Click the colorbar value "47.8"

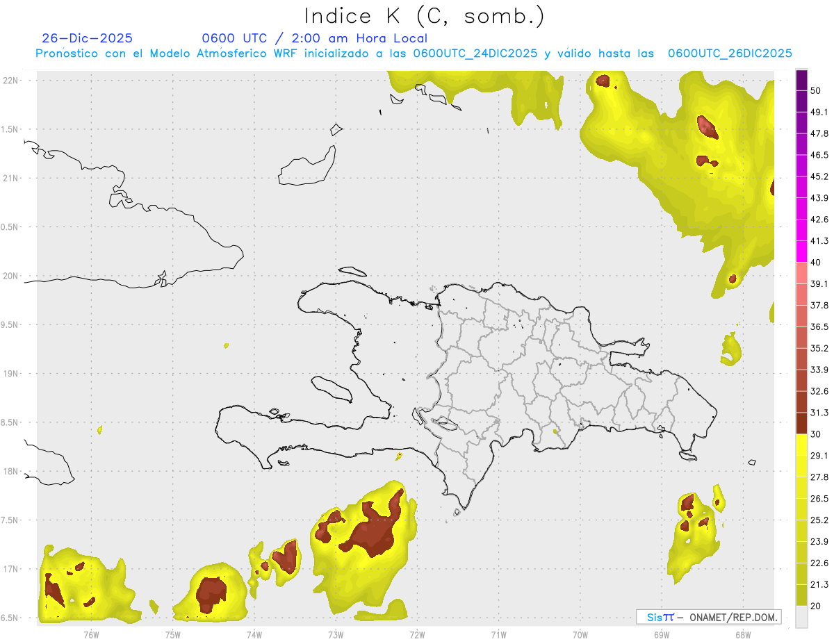(819, 134)
